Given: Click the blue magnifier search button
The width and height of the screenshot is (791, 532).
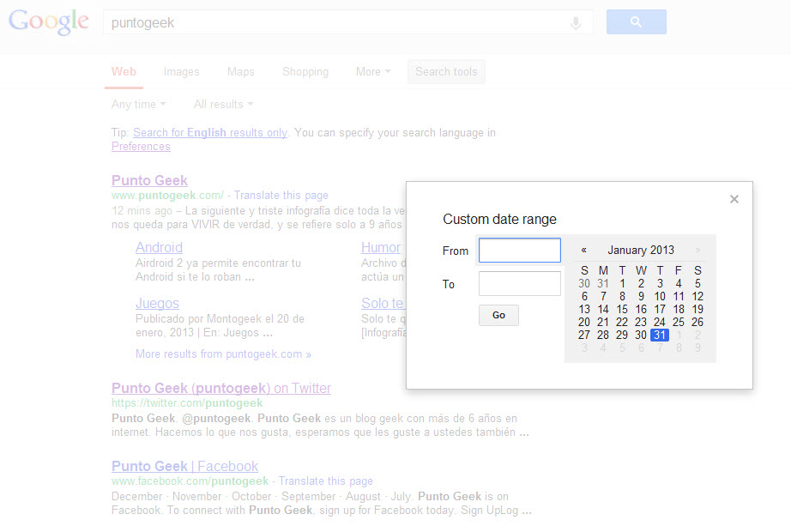Looking at the screenshot, I should click(636, 21).
